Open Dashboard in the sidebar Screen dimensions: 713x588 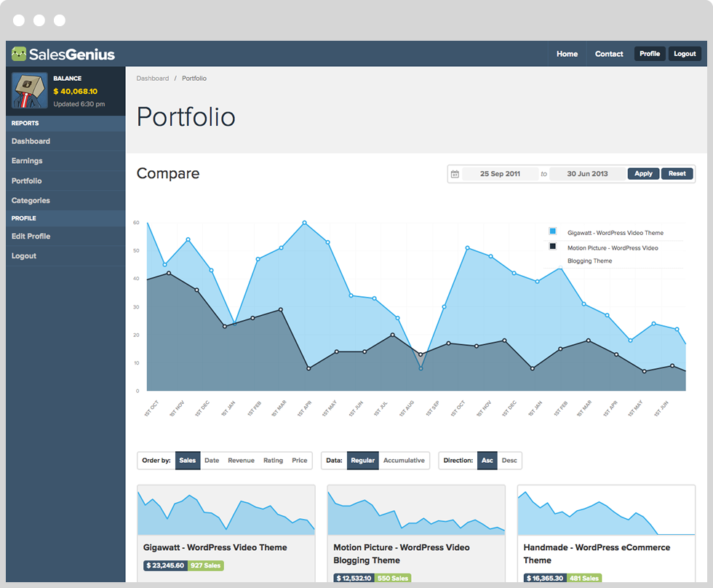pyautogui.click(x=65, y=141)
